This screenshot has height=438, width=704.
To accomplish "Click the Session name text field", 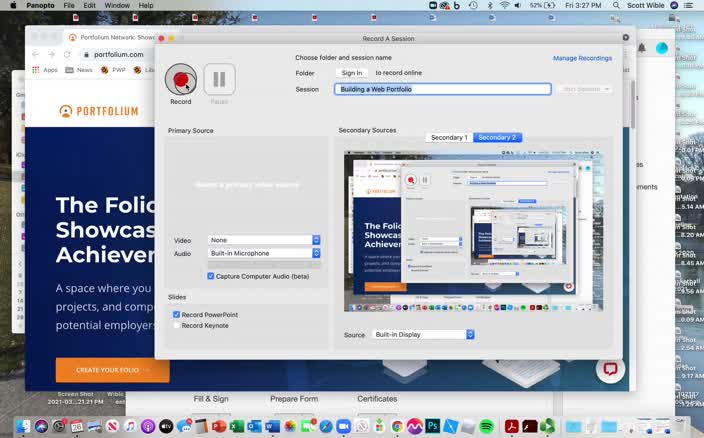I will (442, 89).
